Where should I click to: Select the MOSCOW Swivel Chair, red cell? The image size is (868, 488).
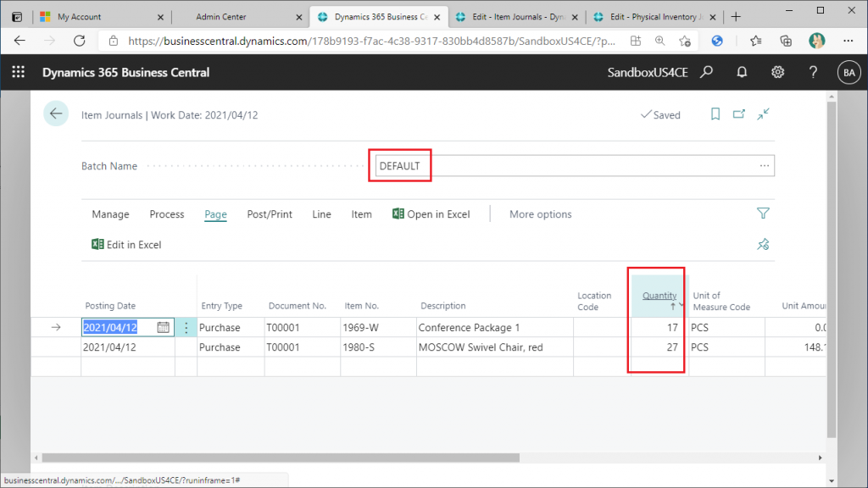pyautogui.click(x=495, y=347)
